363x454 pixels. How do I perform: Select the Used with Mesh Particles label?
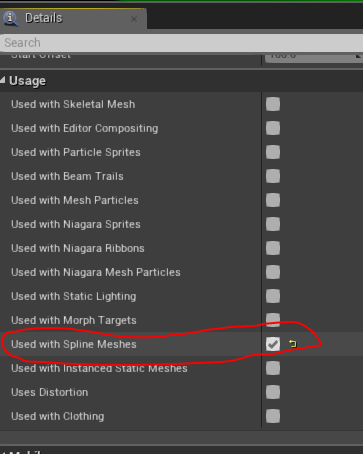(x=75, y=200)
